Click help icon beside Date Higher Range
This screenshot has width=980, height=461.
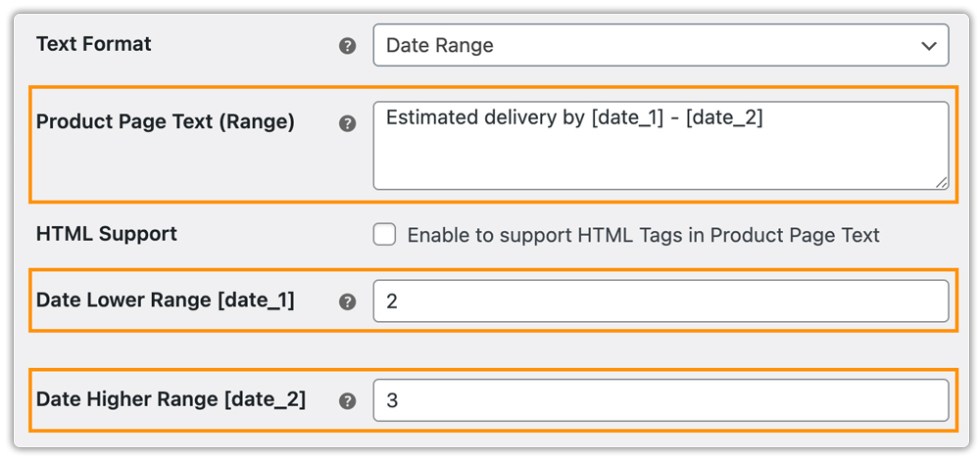tap(348, 400)
